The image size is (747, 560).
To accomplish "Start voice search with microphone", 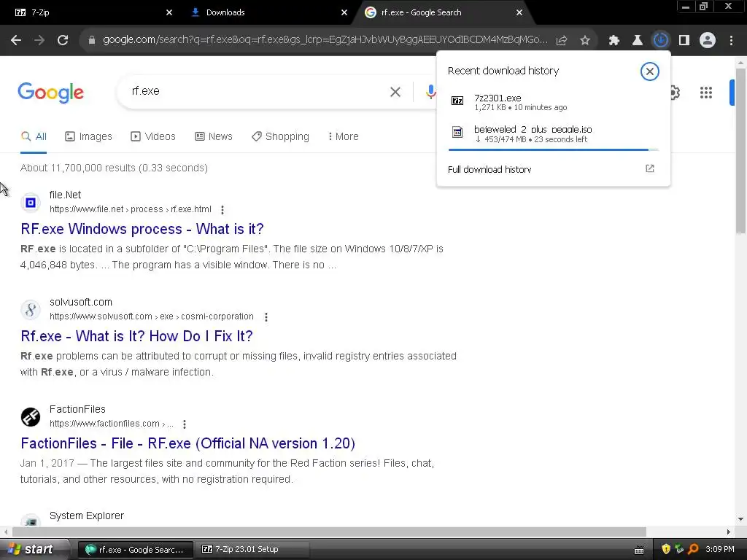I will pyautogui.click(x=430, y=92).
